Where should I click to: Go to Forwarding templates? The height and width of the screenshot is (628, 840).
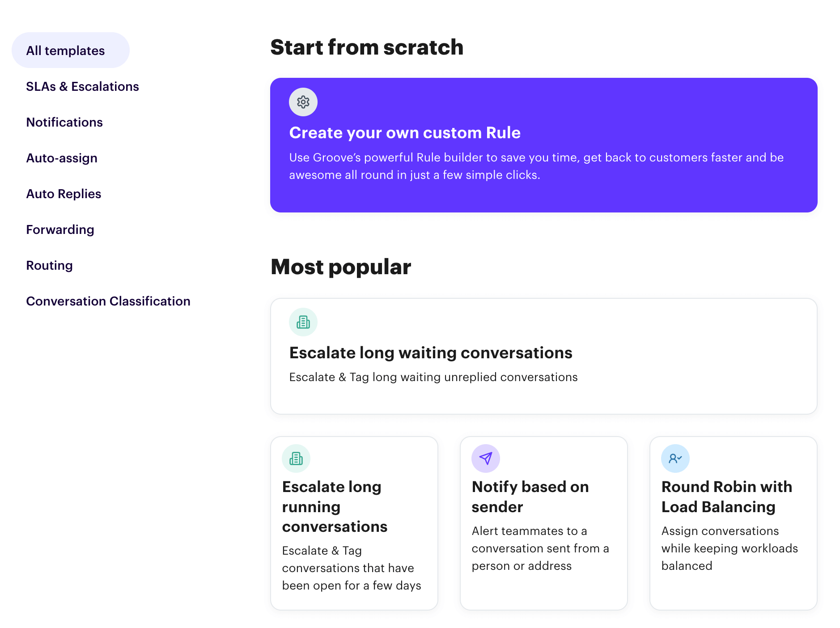pos(60,229)
